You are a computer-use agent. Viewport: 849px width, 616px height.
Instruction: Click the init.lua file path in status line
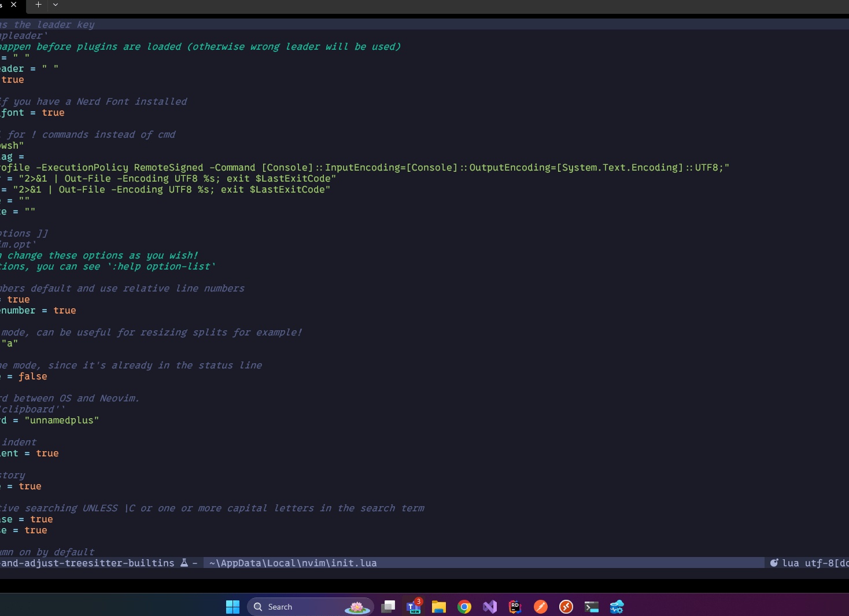coord(293,563)
